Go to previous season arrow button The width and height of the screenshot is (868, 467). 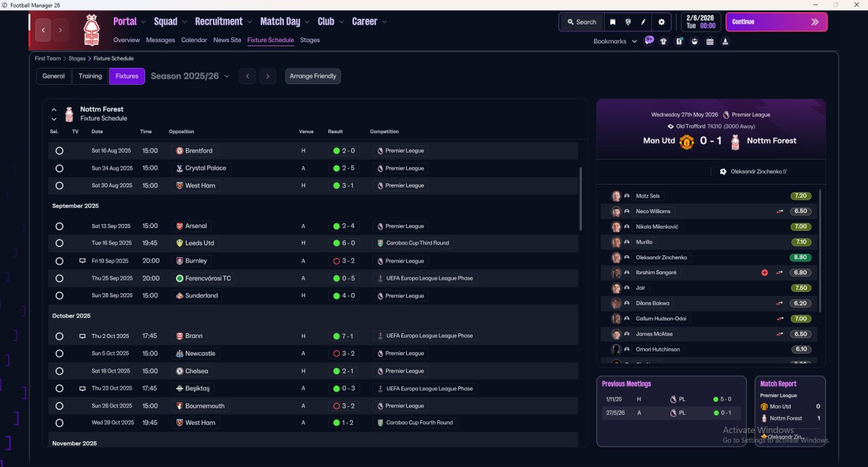tap(248, 76)
